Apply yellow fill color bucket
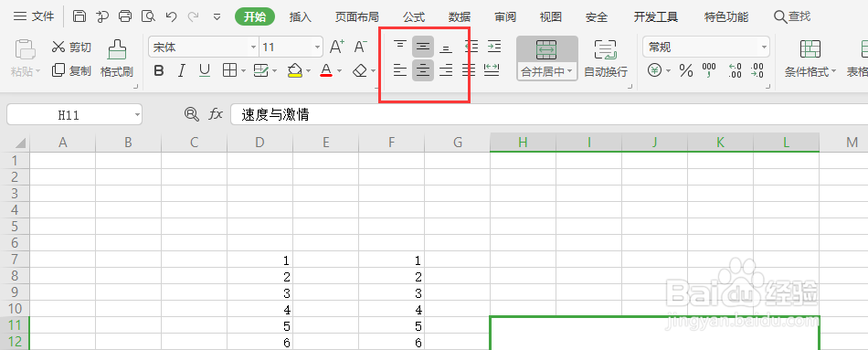 pyautogui.click(x=294, y=70)
